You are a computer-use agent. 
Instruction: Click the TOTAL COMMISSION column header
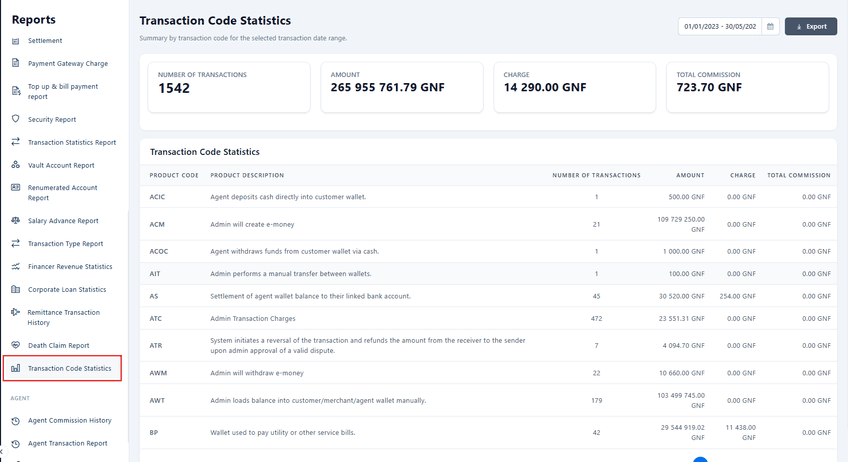pyautogui.click(x=799, y=175)
